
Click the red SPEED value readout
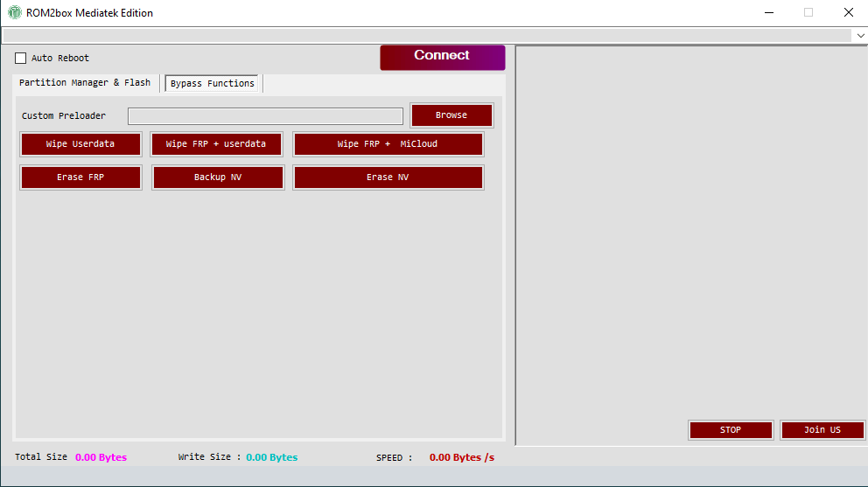click(462, 457)
